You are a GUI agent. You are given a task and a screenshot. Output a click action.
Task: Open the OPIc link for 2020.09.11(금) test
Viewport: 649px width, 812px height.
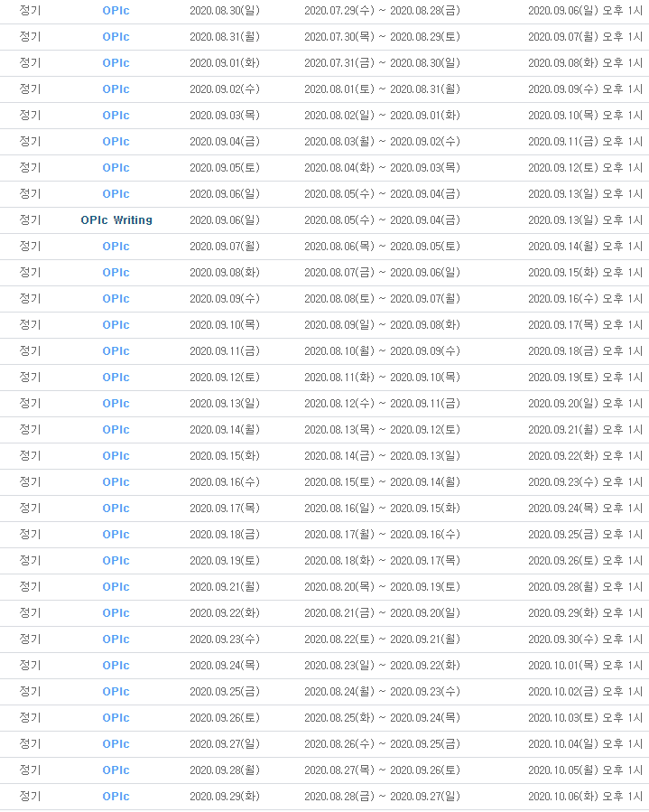click(116, 351)
